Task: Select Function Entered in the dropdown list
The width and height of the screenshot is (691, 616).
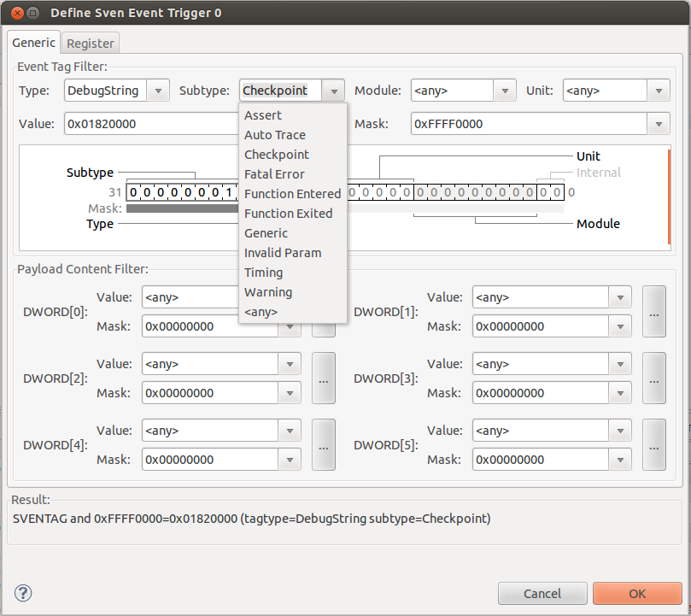Action: pos(292,194)
